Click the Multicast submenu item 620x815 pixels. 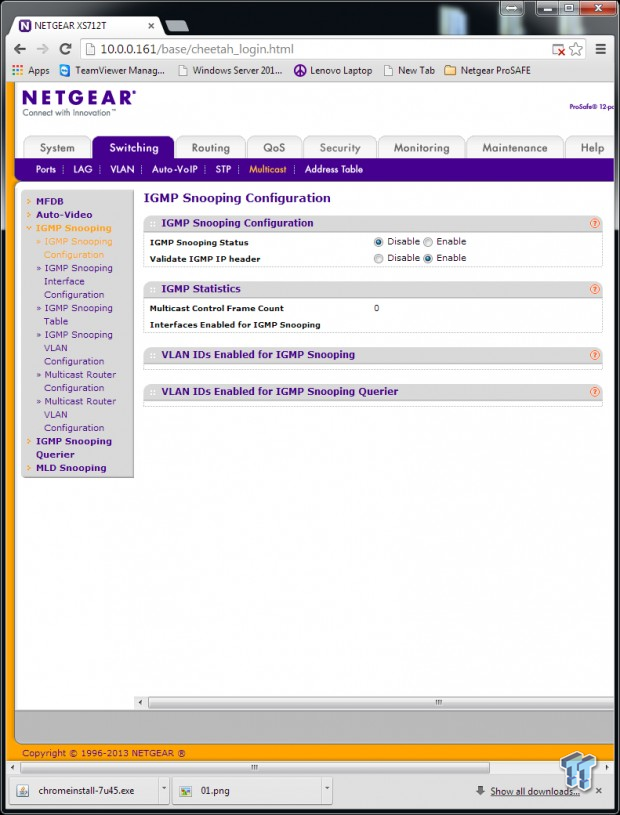tap(268, 169)
